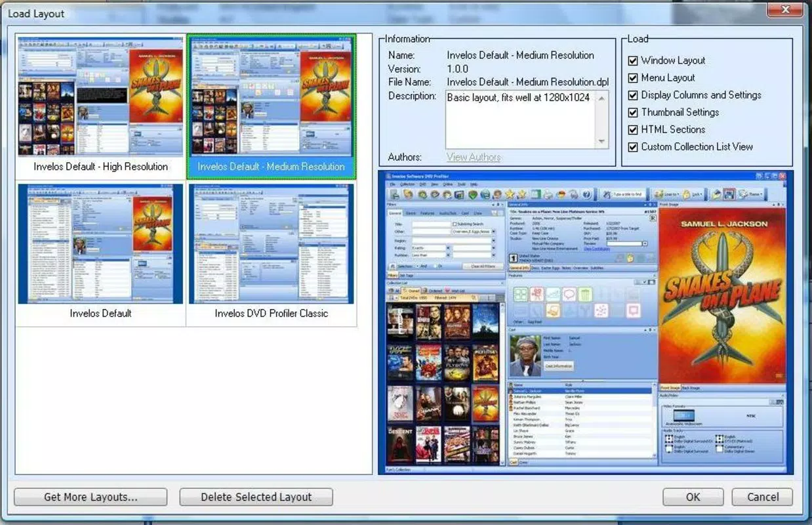Click the file name Invelos Default - Medium Resolution.dpl
This screenshot has height=525, width=812.
527,82
